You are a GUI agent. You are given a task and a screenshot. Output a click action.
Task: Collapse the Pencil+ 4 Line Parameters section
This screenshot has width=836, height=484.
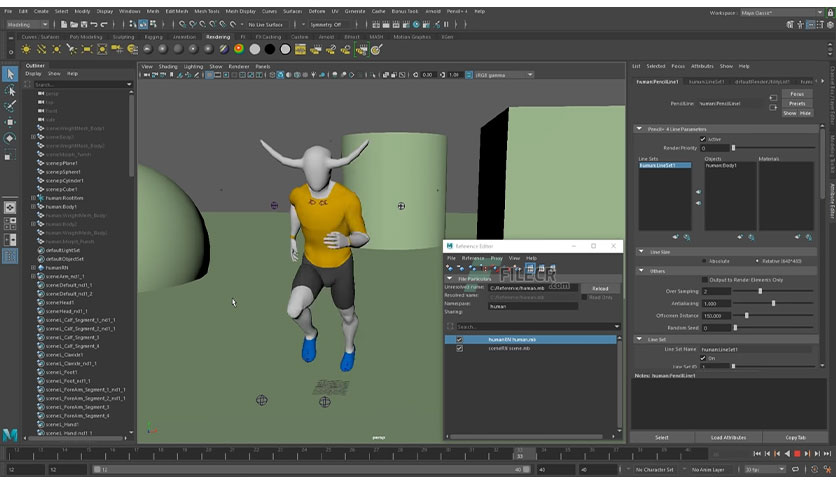(x=639, y=129)
